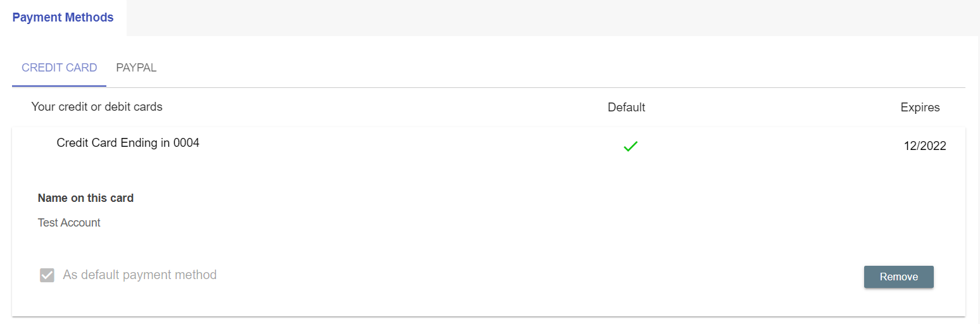
Task: Click the cardholder name Test Account
Action: [69, 223]
